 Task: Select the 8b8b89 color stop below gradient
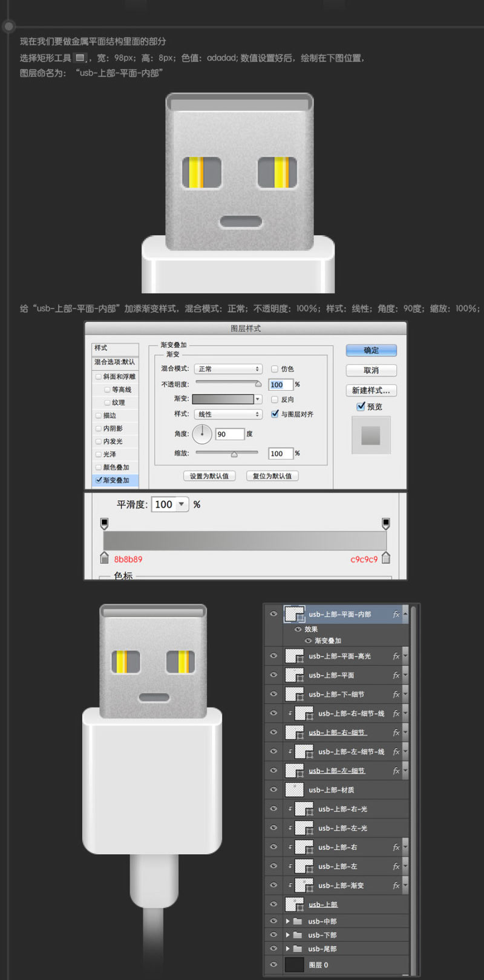click(x=104, y=557)
